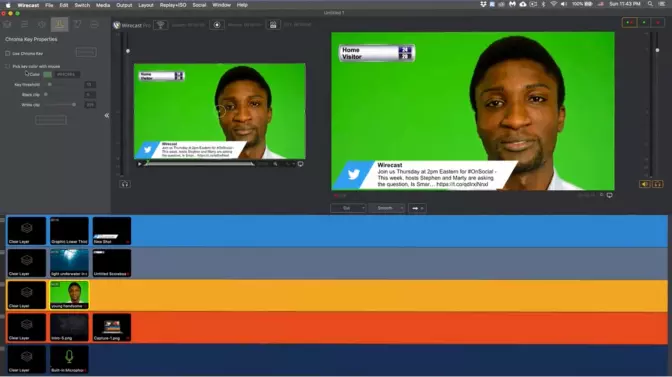
Task: Open the Social menu
Action: [199, 5]
